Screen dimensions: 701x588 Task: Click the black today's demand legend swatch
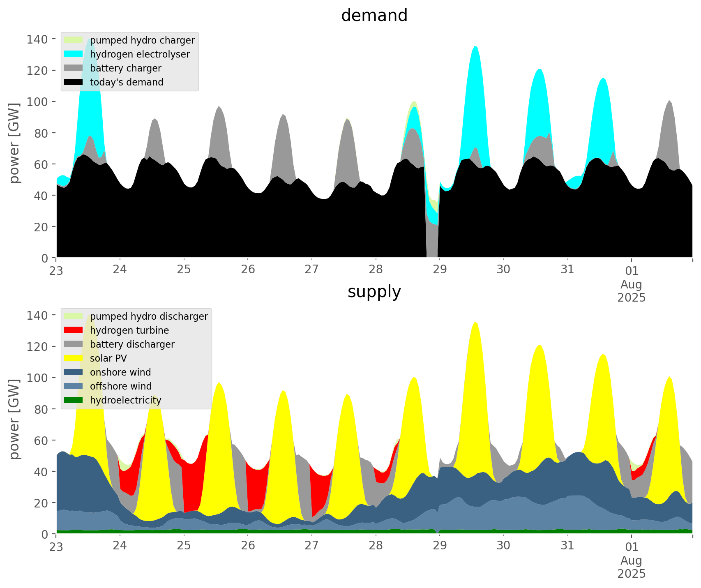coord(74,82)
